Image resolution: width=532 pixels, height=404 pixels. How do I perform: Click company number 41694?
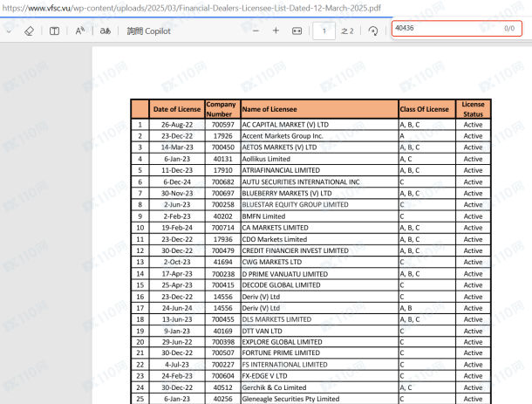click(x=223, y=262)
